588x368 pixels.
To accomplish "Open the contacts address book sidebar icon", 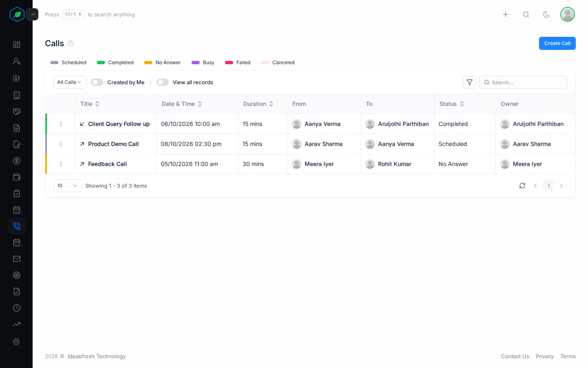I will 17,78.
